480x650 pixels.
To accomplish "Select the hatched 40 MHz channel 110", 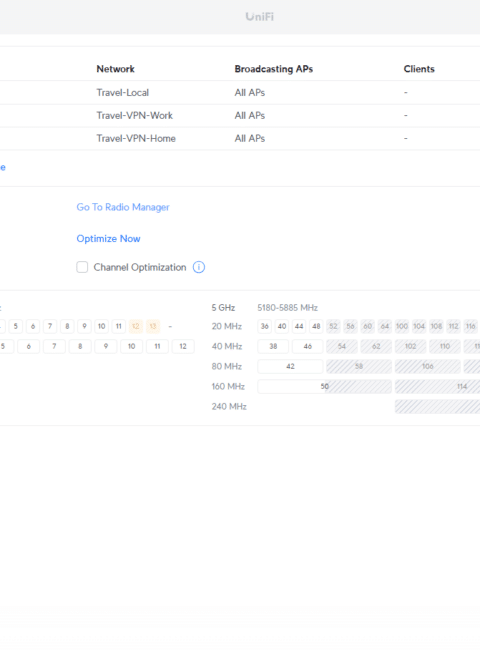I will click(x=445, y=346).
